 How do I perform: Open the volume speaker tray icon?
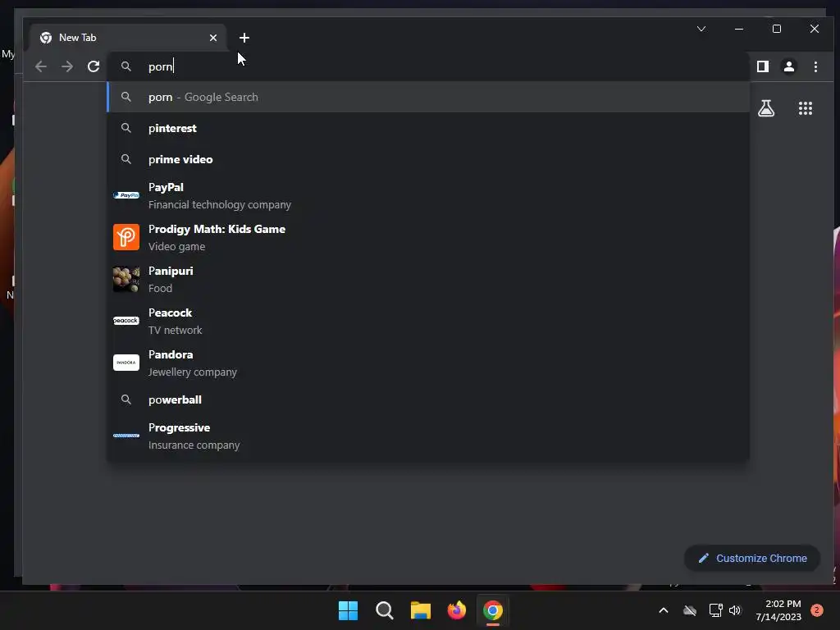(x=735, y=610)
